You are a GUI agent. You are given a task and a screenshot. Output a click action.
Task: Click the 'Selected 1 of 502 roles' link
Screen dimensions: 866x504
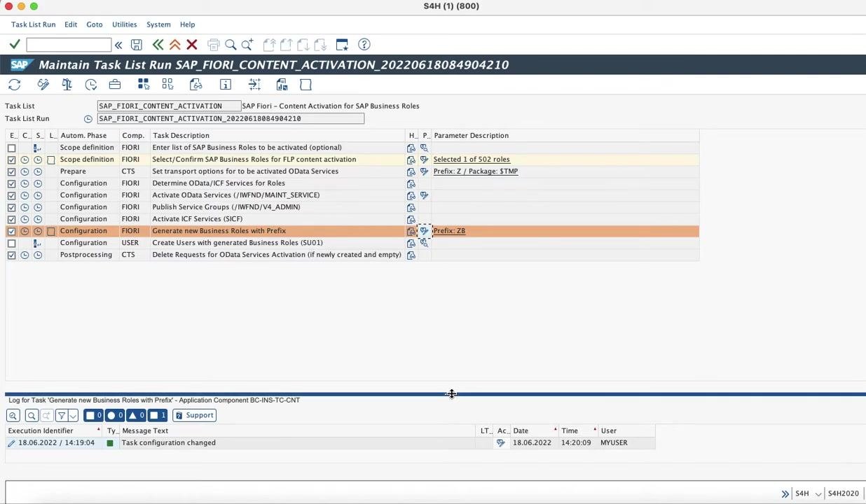point(472,160)
